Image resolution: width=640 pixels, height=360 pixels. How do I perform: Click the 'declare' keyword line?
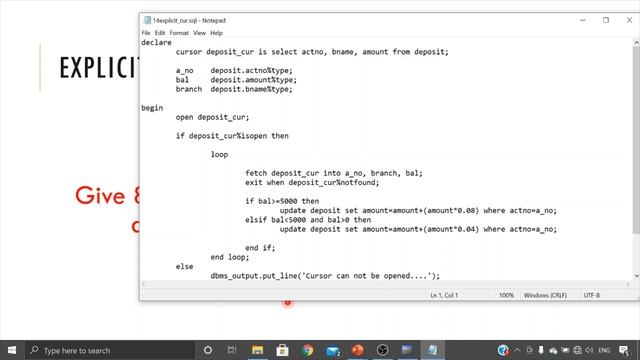pos(156,42)
